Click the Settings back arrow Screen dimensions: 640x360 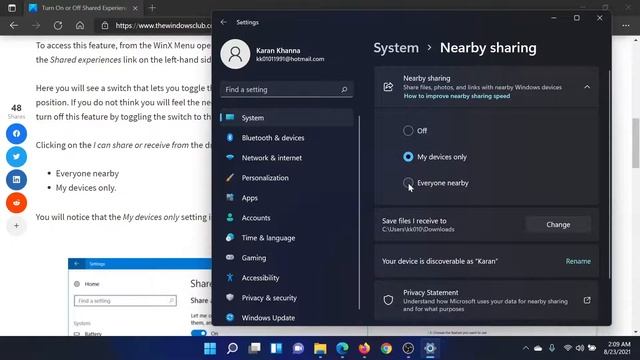point(223,22)
